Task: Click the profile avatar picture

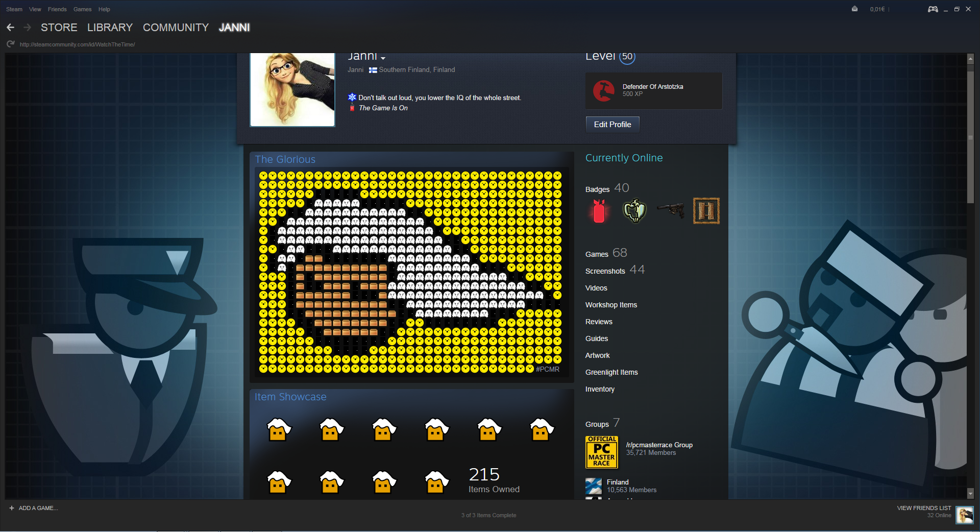Action: 292,90
